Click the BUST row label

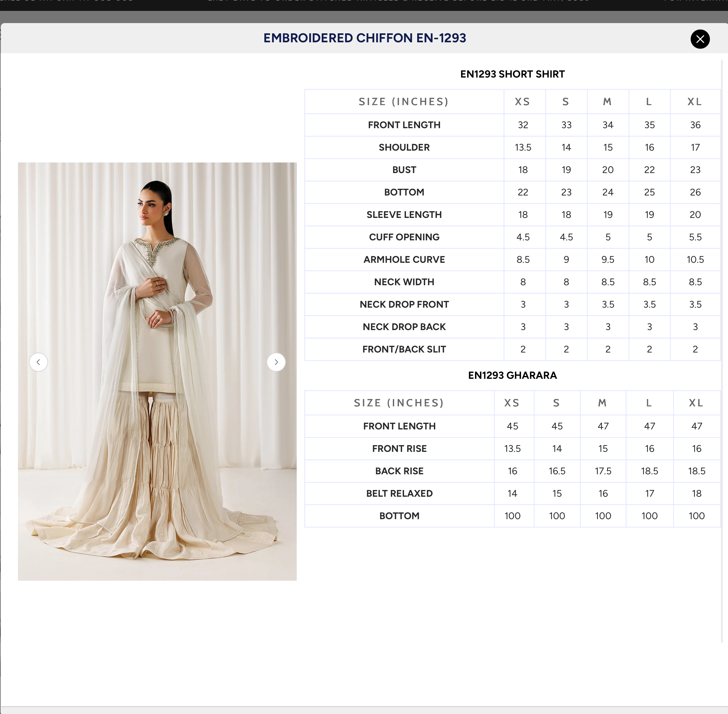coord(404,170)
